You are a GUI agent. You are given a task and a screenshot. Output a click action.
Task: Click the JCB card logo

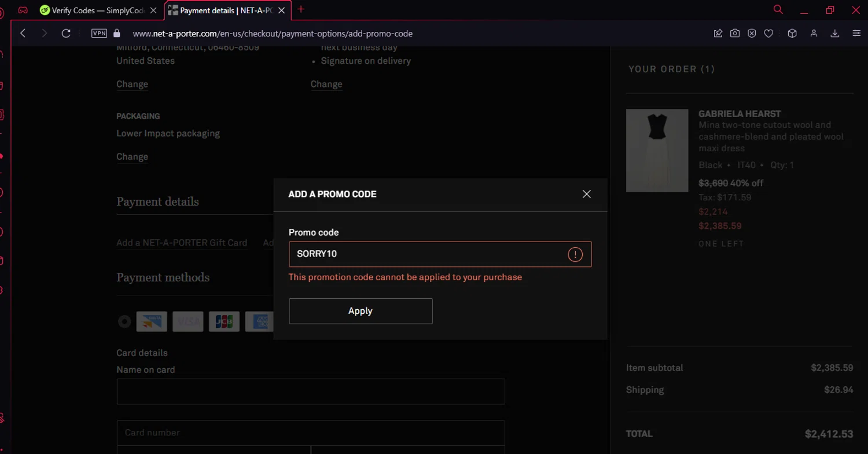[x=224, y=321]
